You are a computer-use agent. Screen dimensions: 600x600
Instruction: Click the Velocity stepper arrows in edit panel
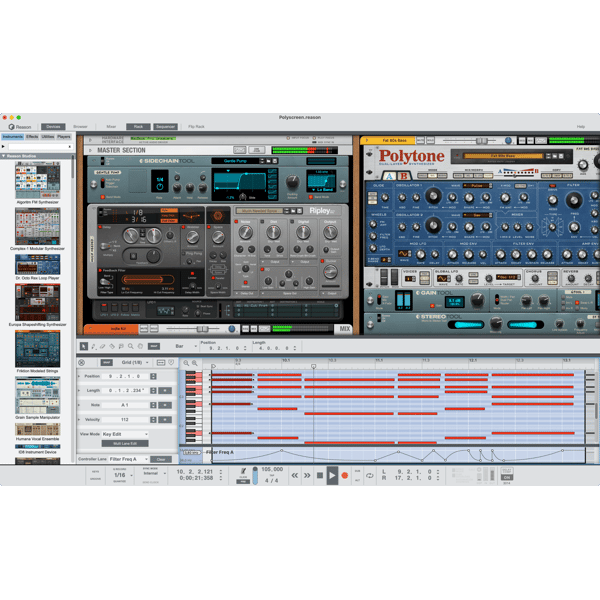click(x=153, y=420)
